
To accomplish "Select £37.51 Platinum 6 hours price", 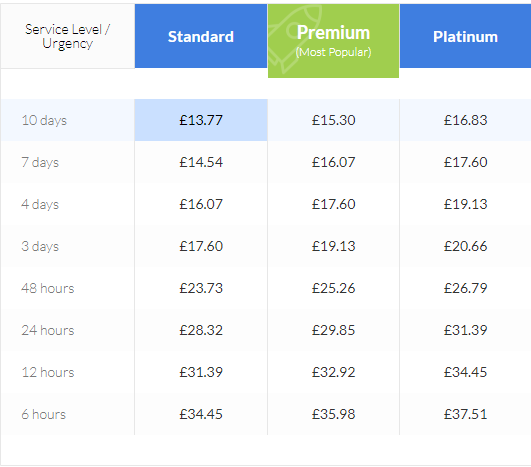I will click(465, 414).
